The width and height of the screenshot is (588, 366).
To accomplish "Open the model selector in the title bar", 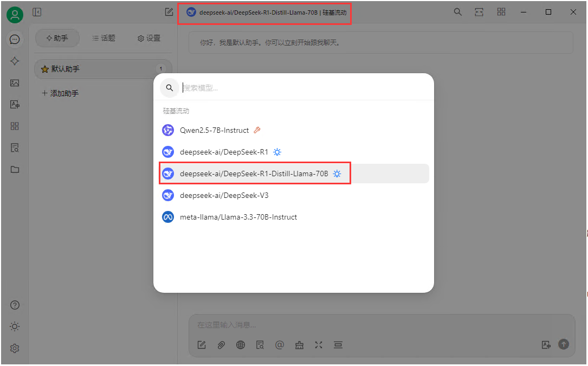I will 266,12.
